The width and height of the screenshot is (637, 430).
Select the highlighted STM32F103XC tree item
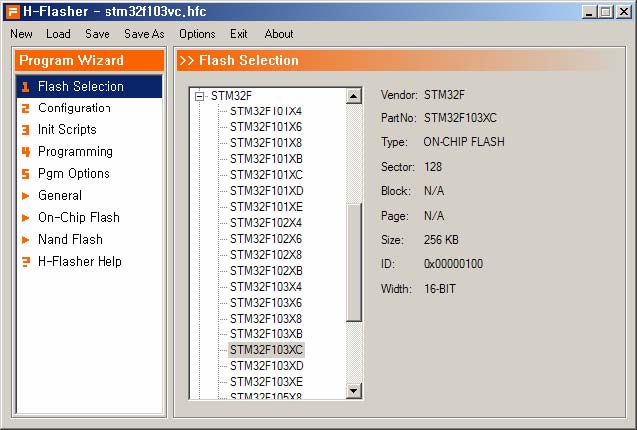tap(266, 350)
